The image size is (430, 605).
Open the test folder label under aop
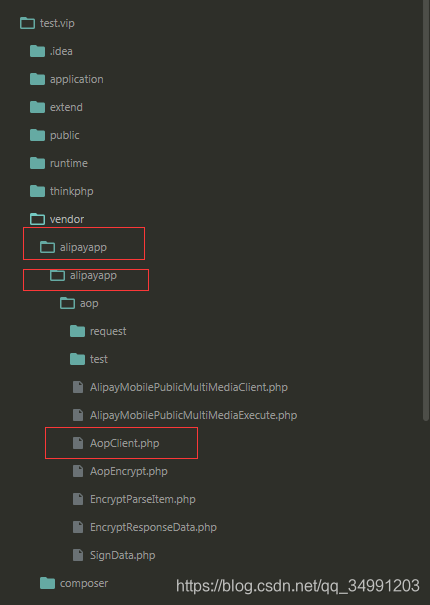pyautogui.click(x=99, y=359)
